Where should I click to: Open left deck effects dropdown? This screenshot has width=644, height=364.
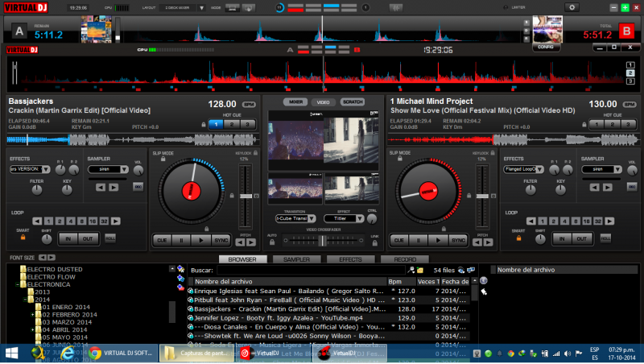click(47, 169)
